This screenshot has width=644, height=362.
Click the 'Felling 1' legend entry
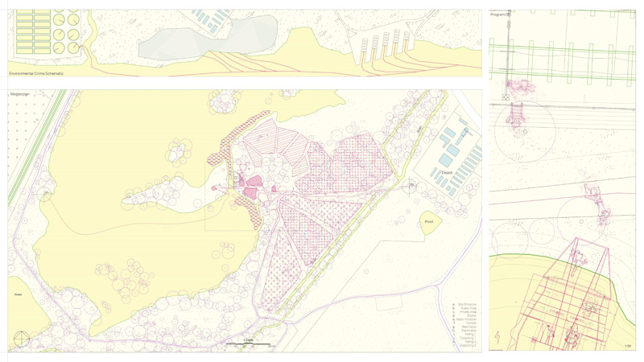pyautogui.click(x=471, y=334)
